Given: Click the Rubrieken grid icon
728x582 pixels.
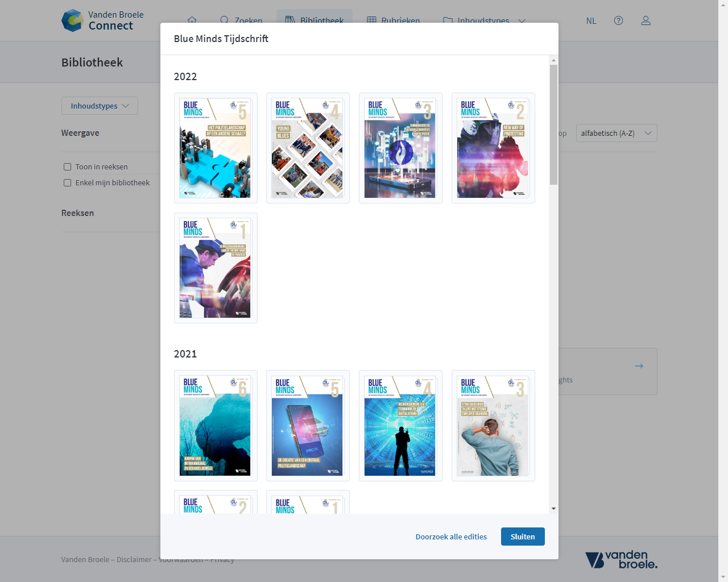Looking at the screenshot, I should point(371,20).
